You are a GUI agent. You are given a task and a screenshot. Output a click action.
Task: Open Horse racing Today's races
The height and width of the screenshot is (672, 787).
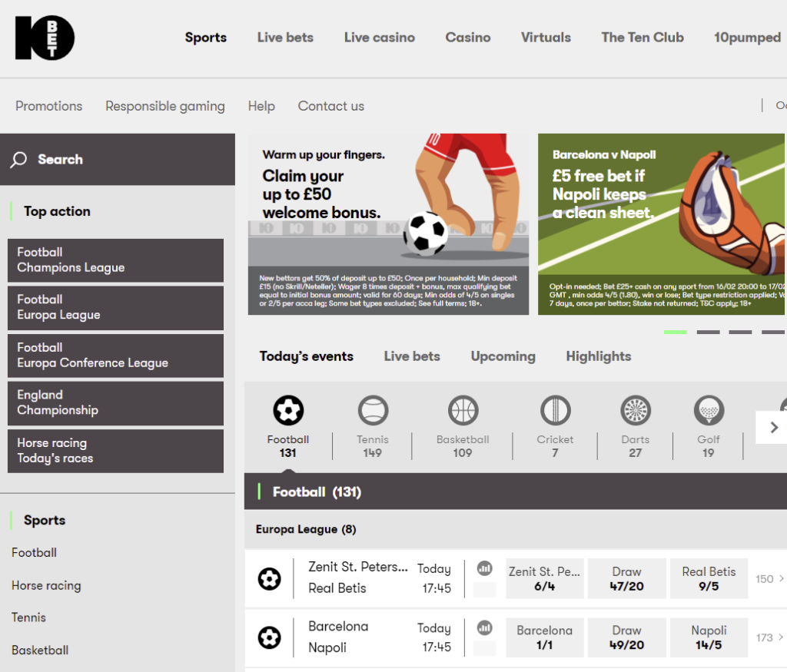click(x=115, y=451)
